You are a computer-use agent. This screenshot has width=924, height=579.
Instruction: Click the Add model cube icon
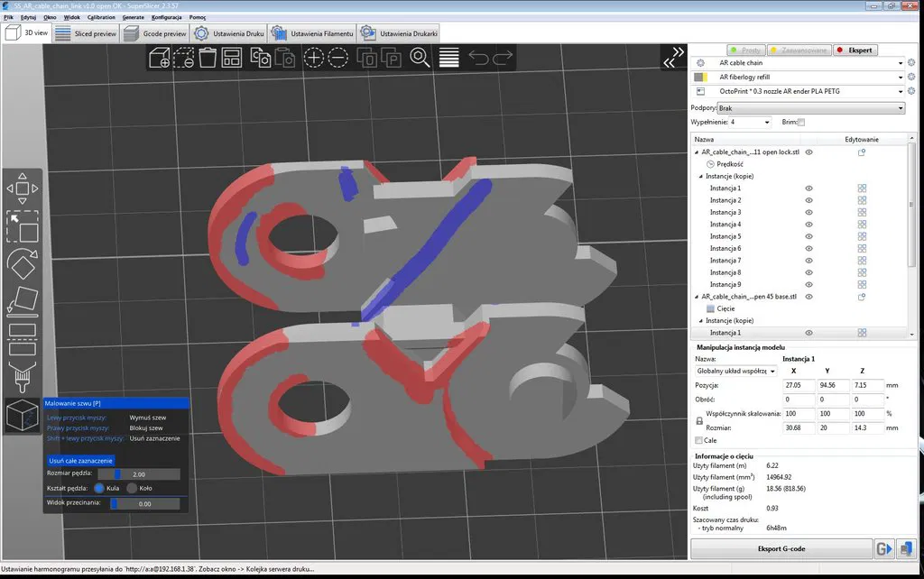pos(160,58)
